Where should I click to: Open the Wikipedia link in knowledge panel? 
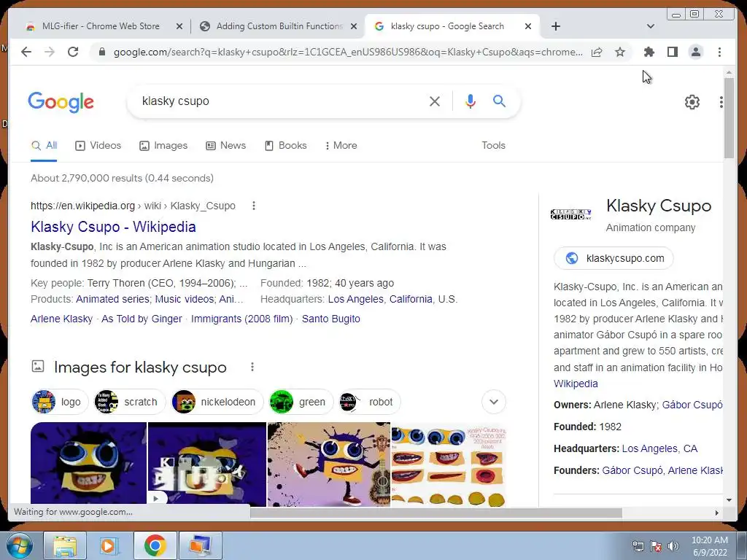(576, 384)
